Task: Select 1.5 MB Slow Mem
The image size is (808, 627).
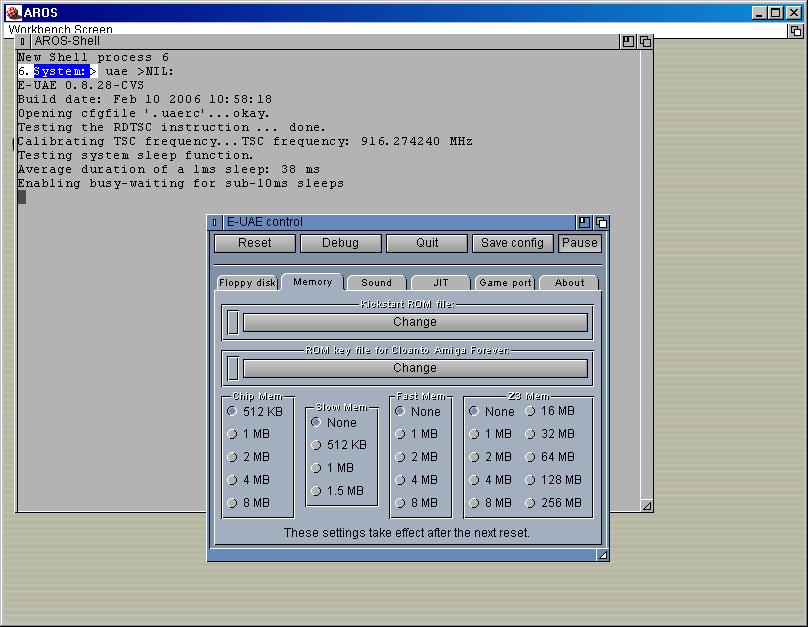Action: tap(316, 491)
